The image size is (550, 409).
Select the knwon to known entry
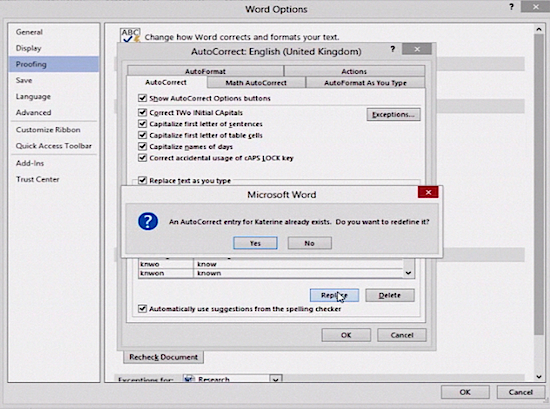point(270,273)
